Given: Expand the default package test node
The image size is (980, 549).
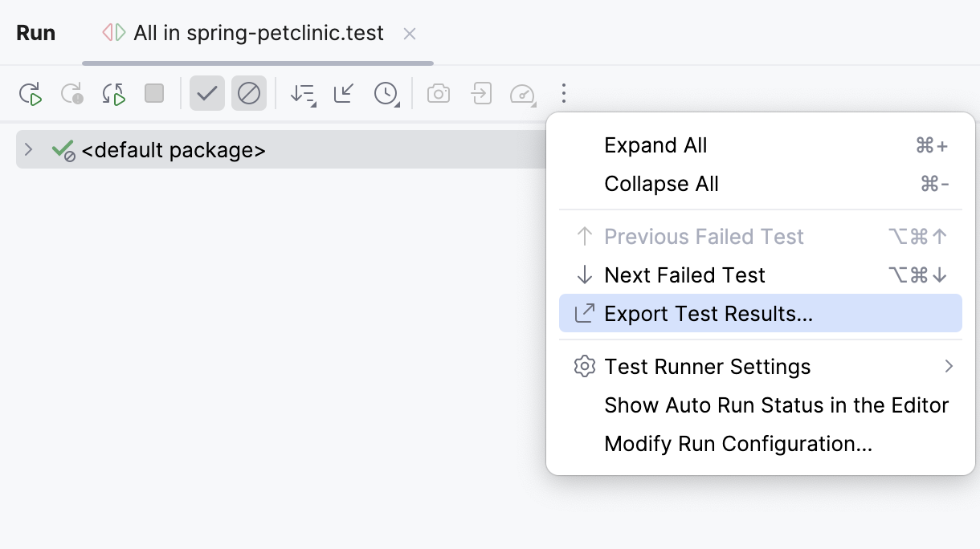Looking at the screenshot, I should coord(29,149).
